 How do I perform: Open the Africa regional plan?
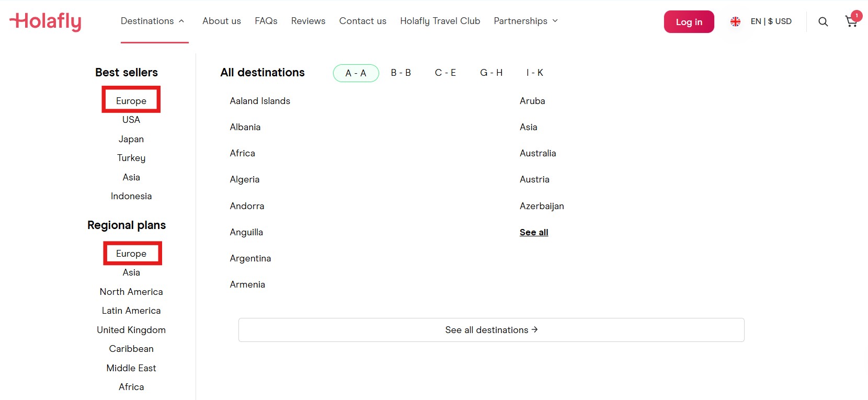pyautogui.click(x=131, y=387)
